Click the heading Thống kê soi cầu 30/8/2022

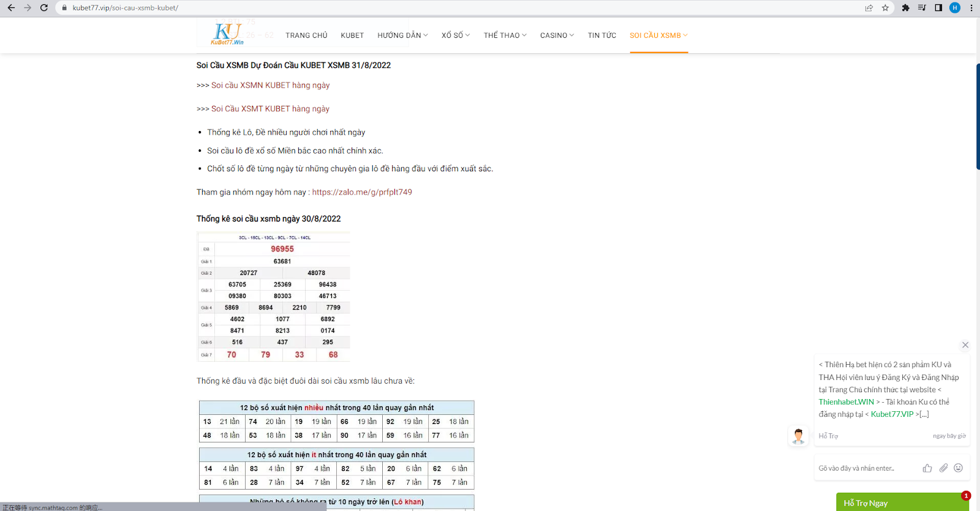[269, 219]
